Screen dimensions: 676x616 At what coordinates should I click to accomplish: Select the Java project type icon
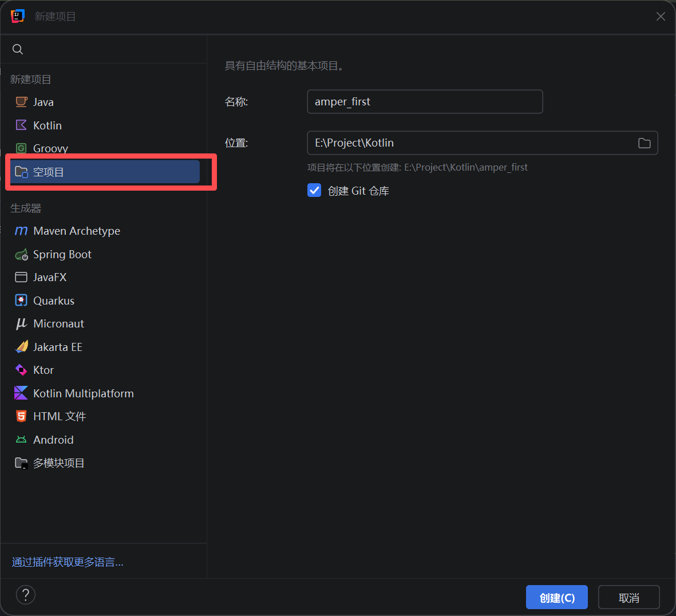point(21,102)
